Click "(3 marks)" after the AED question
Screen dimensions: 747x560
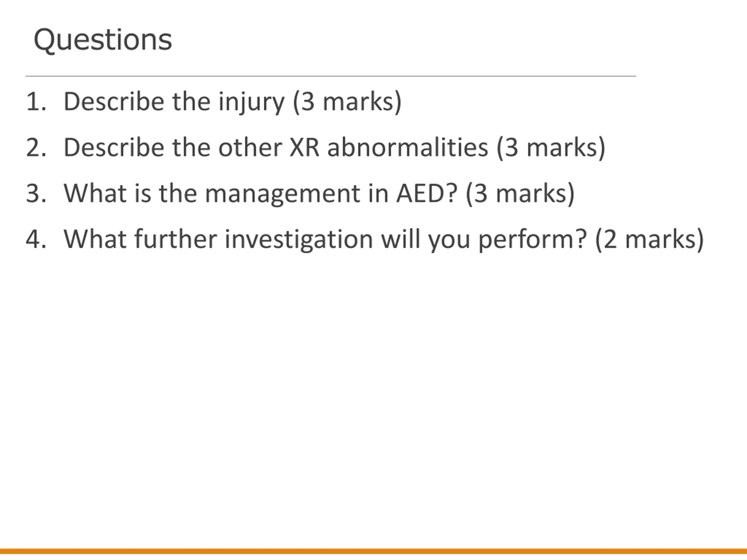pos(520,194)
